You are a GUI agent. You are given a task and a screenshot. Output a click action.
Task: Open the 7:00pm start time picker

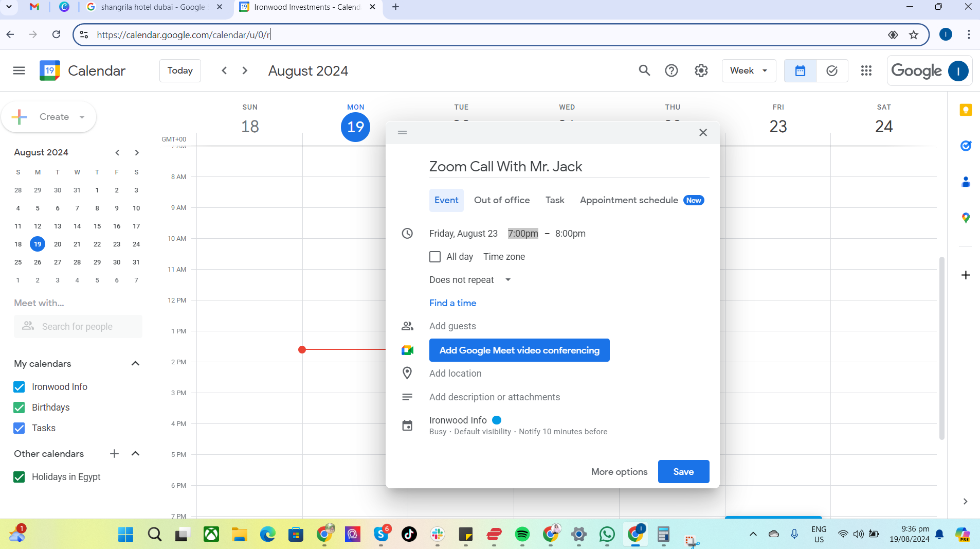(523, 234)
